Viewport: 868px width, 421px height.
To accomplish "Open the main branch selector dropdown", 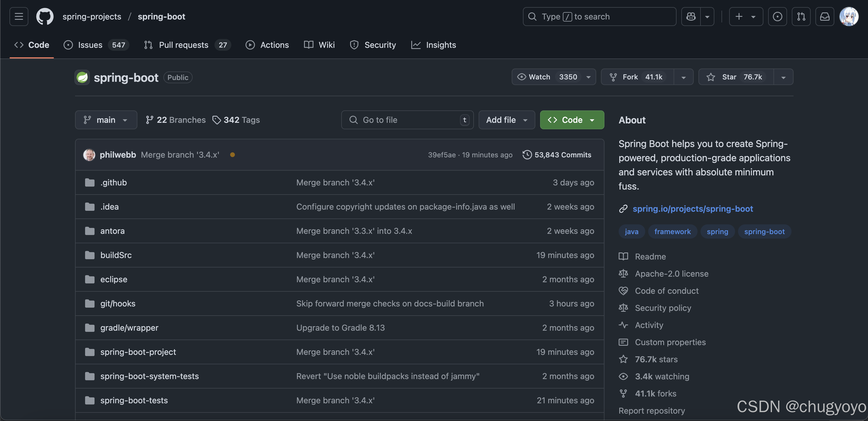I will [106, 120].
